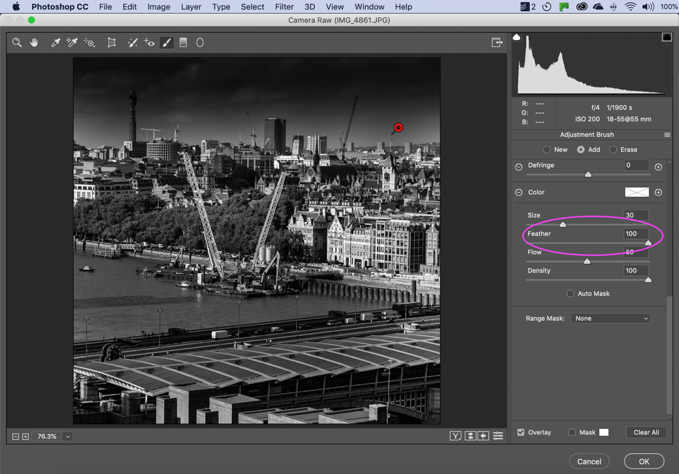The width and height of the screenshot is (679, 474).
Task: Open the Adjustment Brush panel menu
Action: click(x=667, y=135)
